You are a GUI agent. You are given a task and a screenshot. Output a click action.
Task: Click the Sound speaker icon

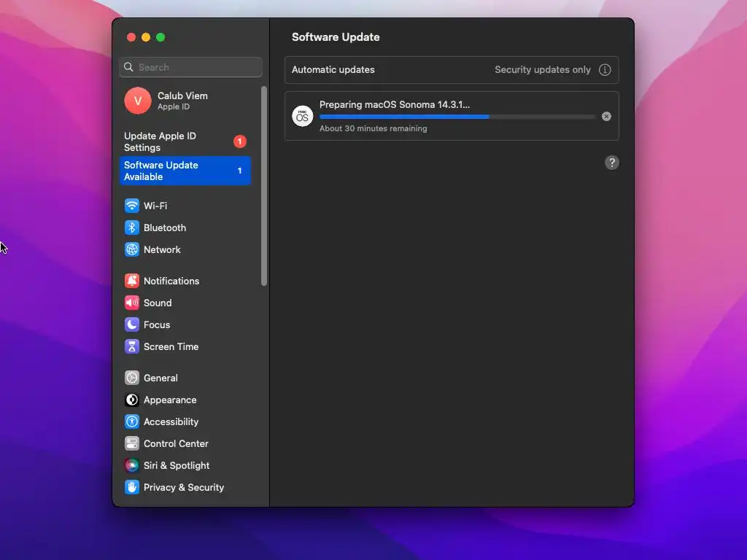click(x=132, y=303)
